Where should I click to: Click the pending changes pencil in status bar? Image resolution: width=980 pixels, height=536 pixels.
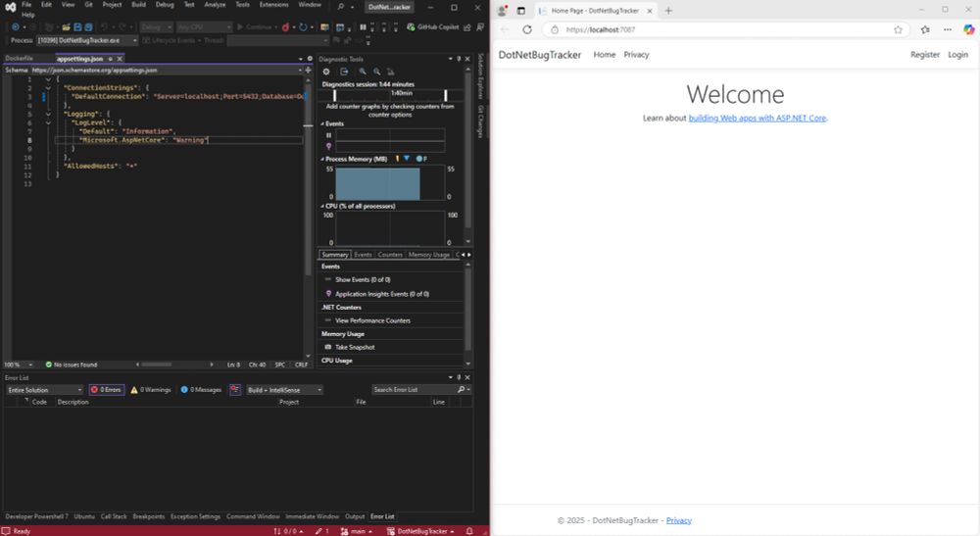point(321,531)
